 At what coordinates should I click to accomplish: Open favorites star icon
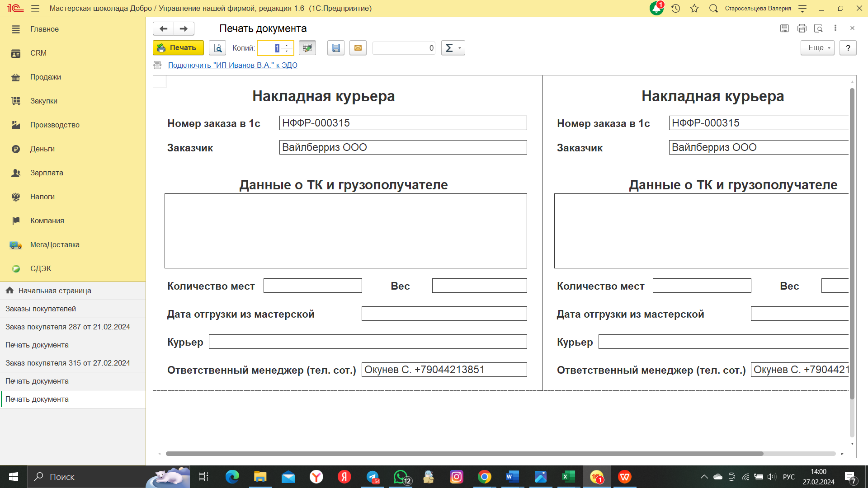pyautogui.click(x=694, y=8)
